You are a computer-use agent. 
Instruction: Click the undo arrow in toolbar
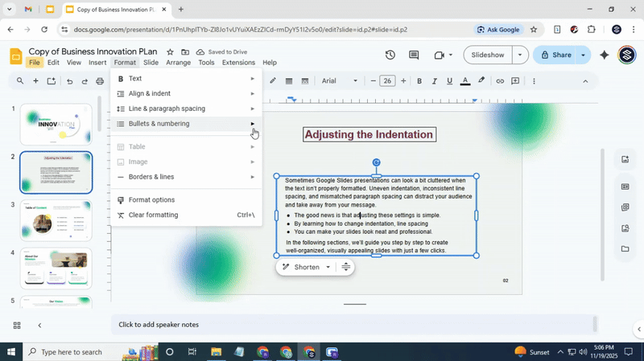(x=69, y=81)
